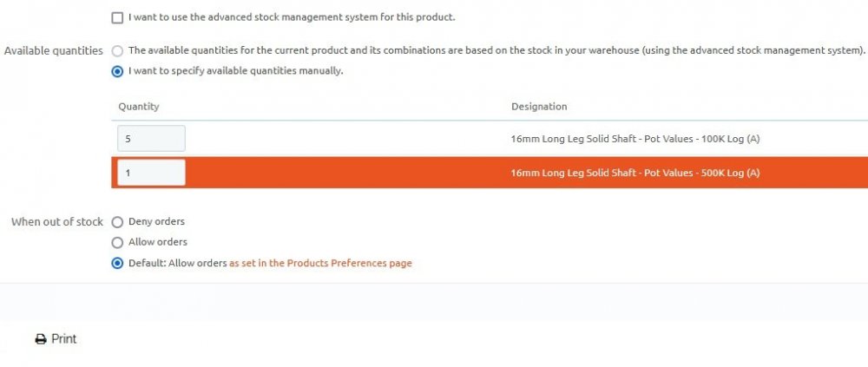Screen dimensions: 868x367
Task: Click the advanced stock management system label text
Action: [x=292, y=17]
